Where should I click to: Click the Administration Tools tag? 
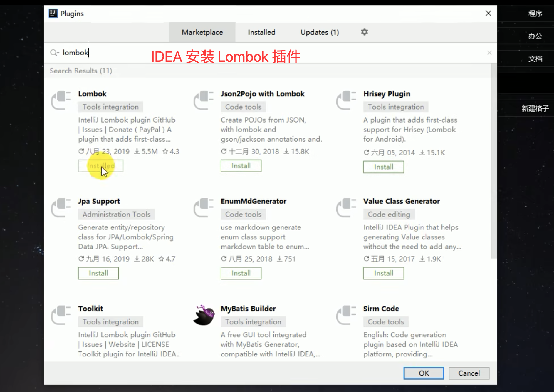click(x=116, y=214)
